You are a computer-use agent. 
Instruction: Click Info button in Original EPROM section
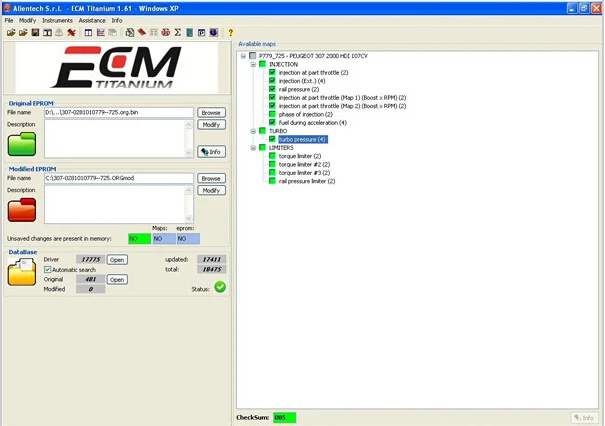click(211, 152)
